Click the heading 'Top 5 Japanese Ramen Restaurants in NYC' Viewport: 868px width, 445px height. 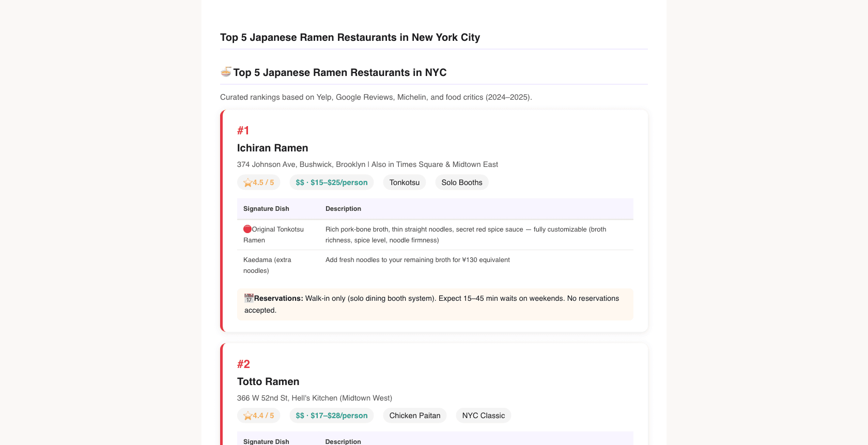coord(340,72)
